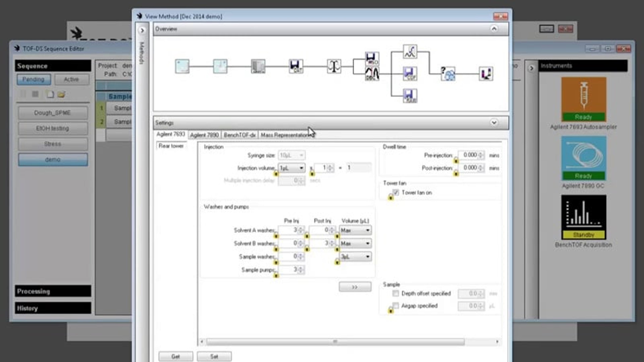Click the balance scale icon in workflow
The image size is (644, 362).
coord(334,66)
